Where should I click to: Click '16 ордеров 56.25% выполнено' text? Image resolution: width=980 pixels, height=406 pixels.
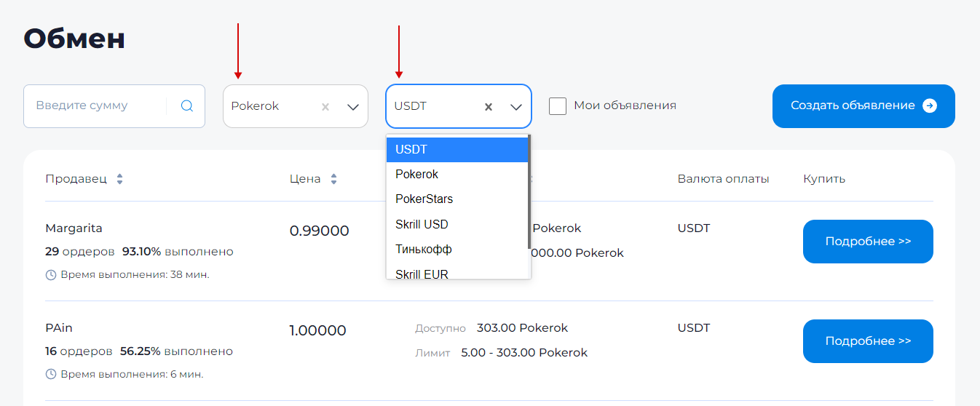139,351
